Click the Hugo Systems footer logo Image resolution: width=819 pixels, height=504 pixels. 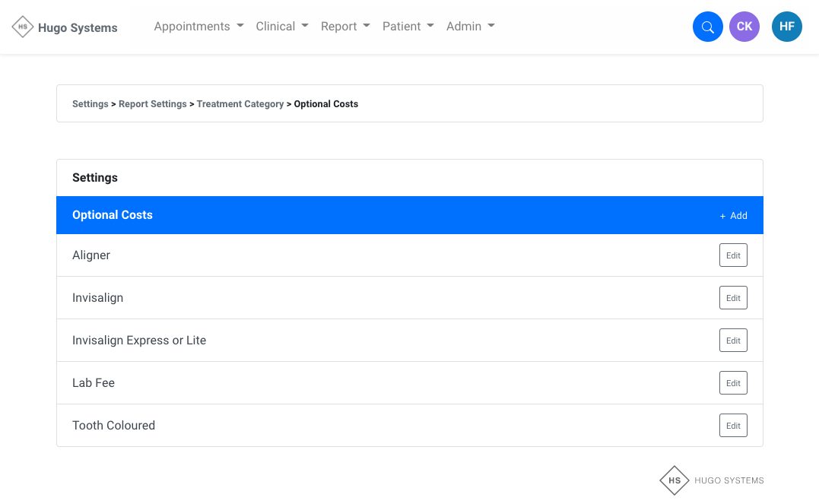click(x=712, y=480)
